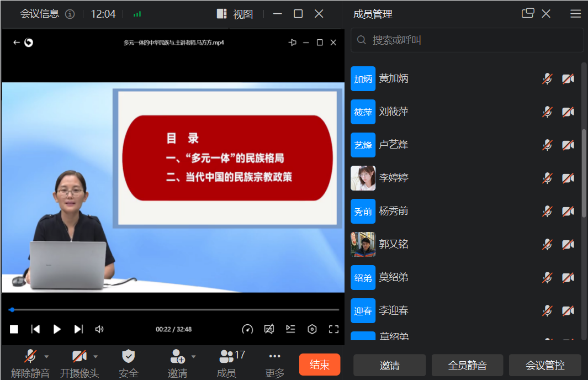This screenshot has width=588, height=380.
Task: Open the player settings hexagon icon
Action: [x=312, y=329]
